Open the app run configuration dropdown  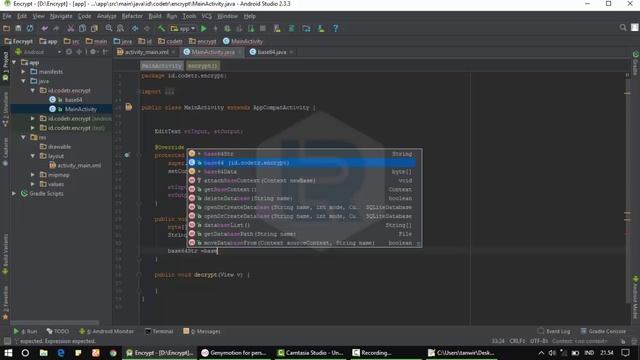[x=183, y=29]
